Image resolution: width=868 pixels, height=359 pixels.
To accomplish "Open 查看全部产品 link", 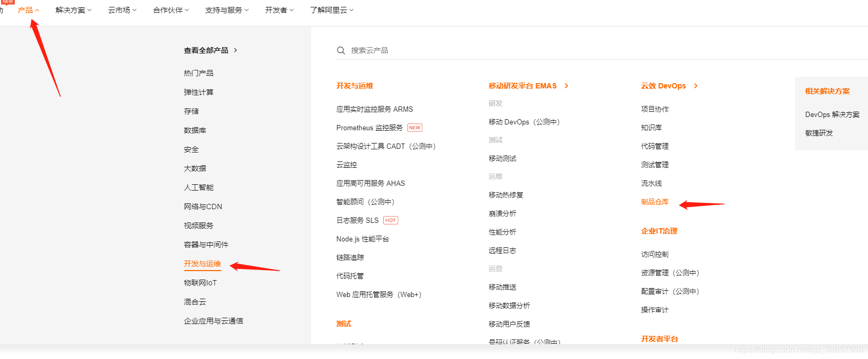I will click(x=206, y=50).
